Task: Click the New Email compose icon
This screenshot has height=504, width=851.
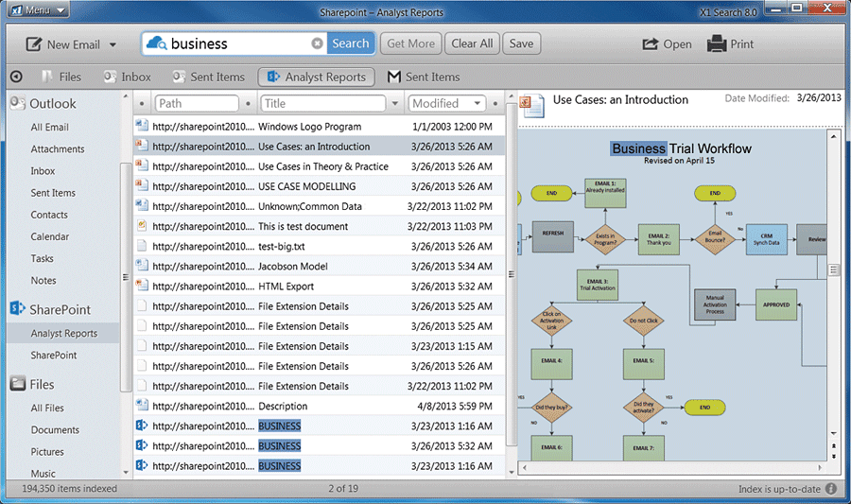Action: click(x=34, y=43)
